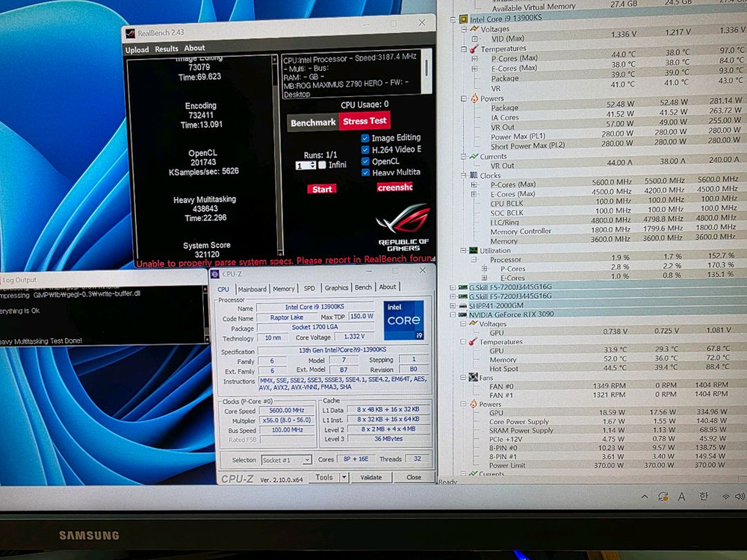Expand E-Cores (Max) under Temperatures
The image size is (747, 560).
[x=474, y=69]
